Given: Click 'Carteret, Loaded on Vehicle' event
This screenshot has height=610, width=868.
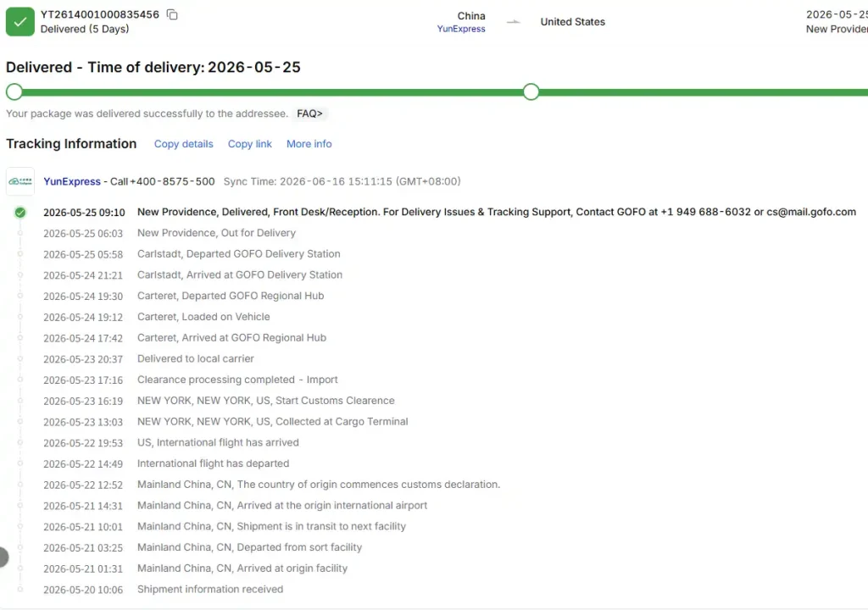Looking at the screenshot, I should point(203,317).
